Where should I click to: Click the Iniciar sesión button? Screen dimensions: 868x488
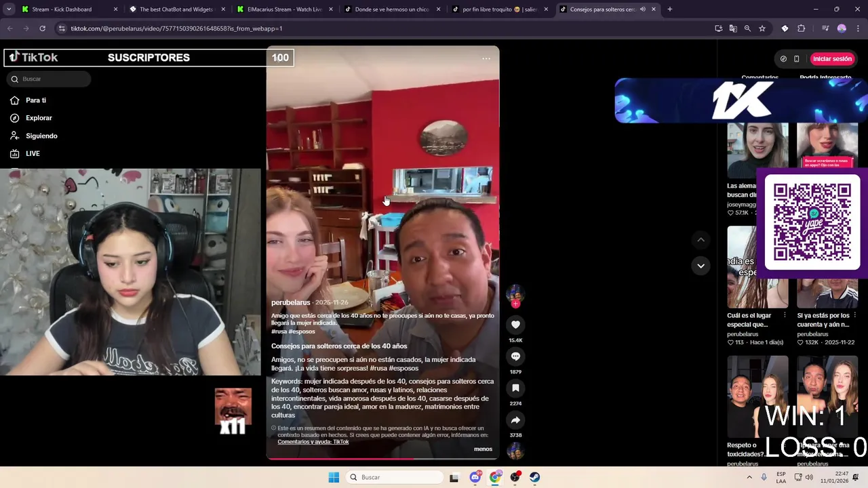[832, 59]
